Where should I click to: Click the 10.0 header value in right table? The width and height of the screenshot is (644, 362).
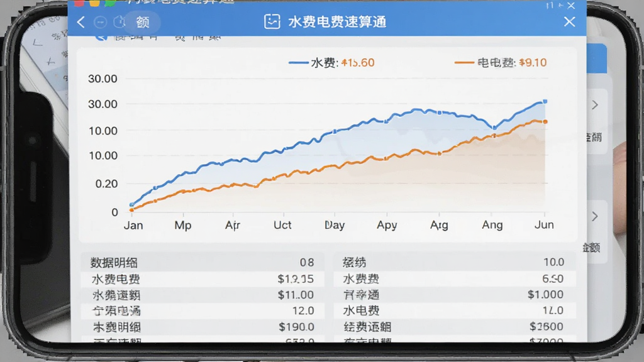point(553,262)
